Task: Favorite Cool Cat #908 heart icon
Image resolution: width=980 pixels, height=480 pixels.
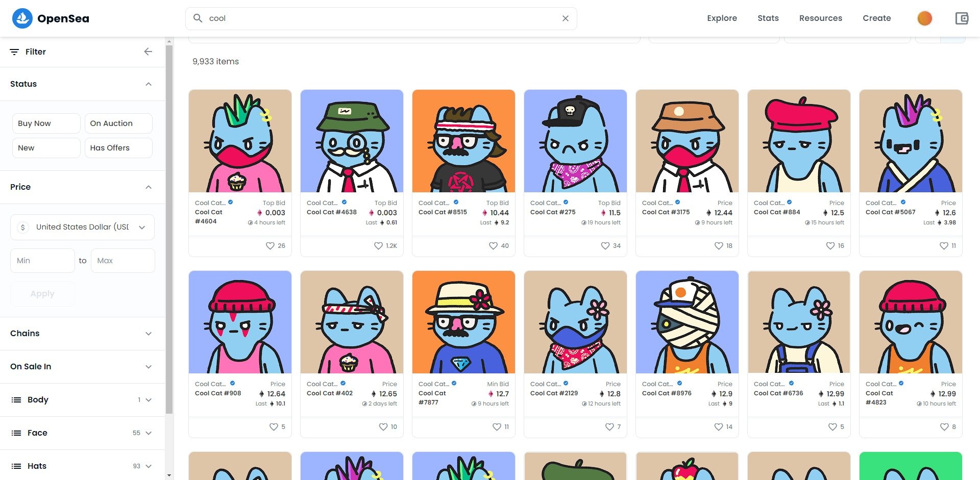Action: coord(274,427)
